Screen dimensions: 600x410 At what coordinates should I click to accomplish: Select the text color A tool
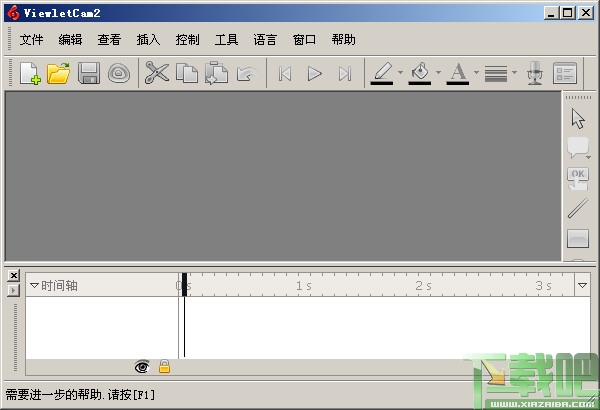(x=458, y=73)
